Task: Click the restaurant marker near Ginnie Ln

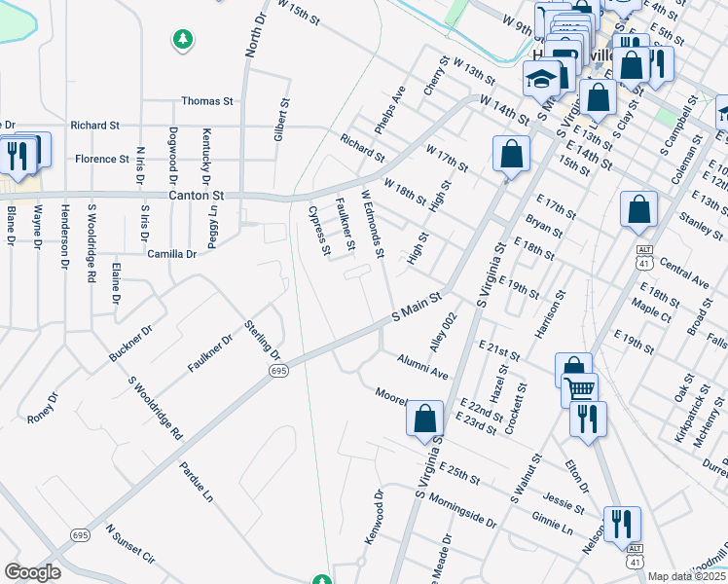Action: coord(622,527)
